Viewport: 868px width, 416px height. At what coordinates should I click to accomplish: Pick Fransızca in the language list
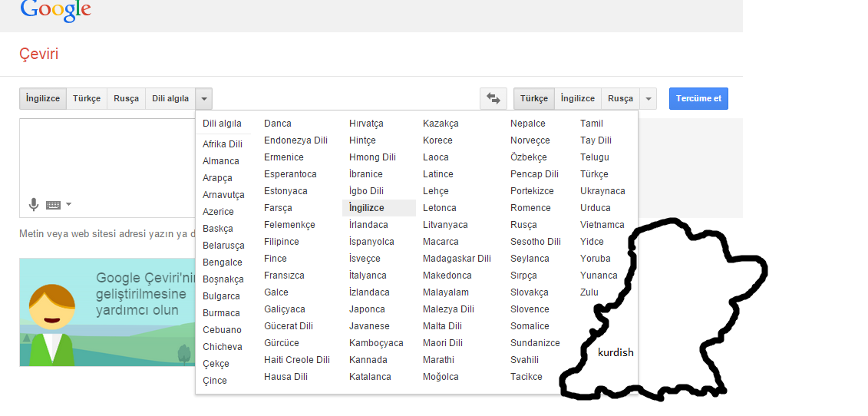tap(284, 276)
